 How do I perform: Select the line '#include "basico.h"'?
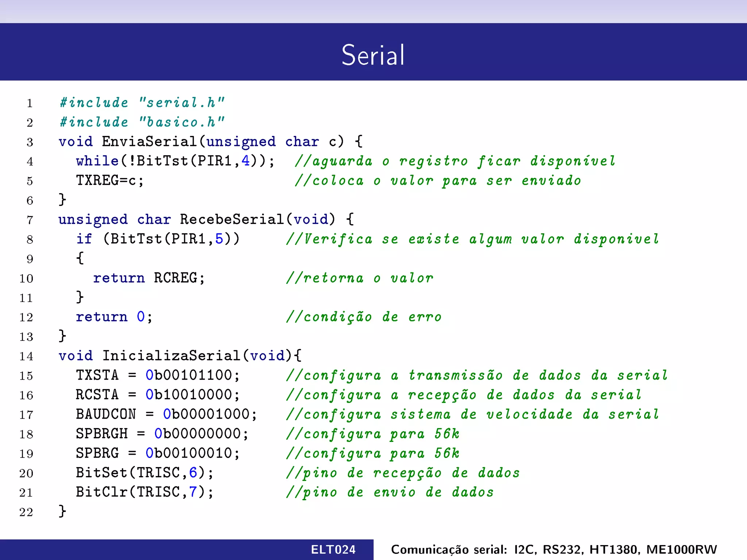click(x=142, y=122)
